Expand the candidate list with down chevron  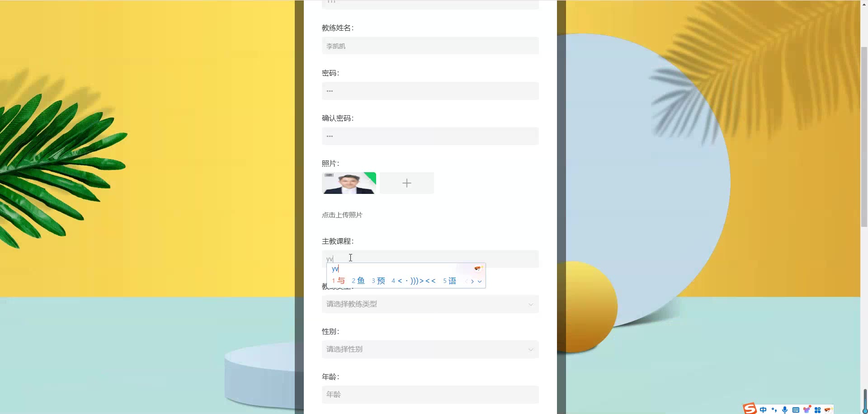coord(480,281)
